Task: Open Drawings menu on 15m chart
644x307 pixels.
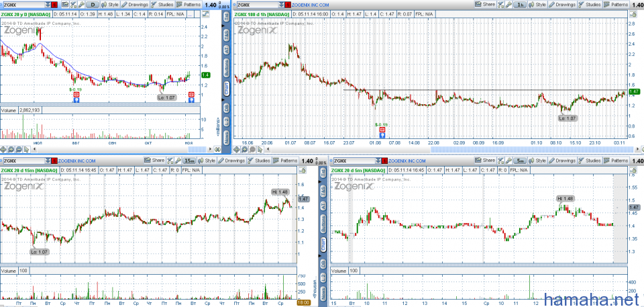Action: coord(231,161)
